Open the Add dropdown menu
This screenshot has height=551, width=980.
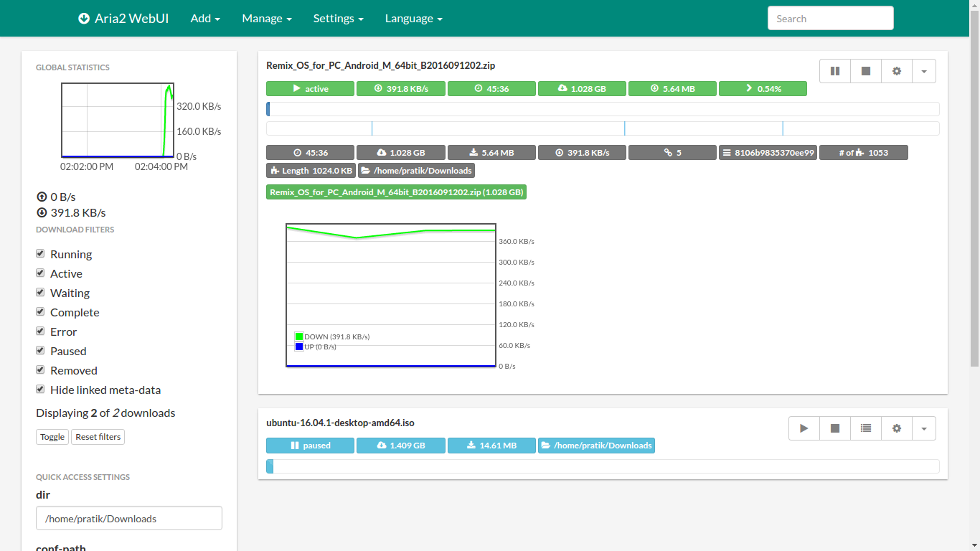click(x=205, y=19)
